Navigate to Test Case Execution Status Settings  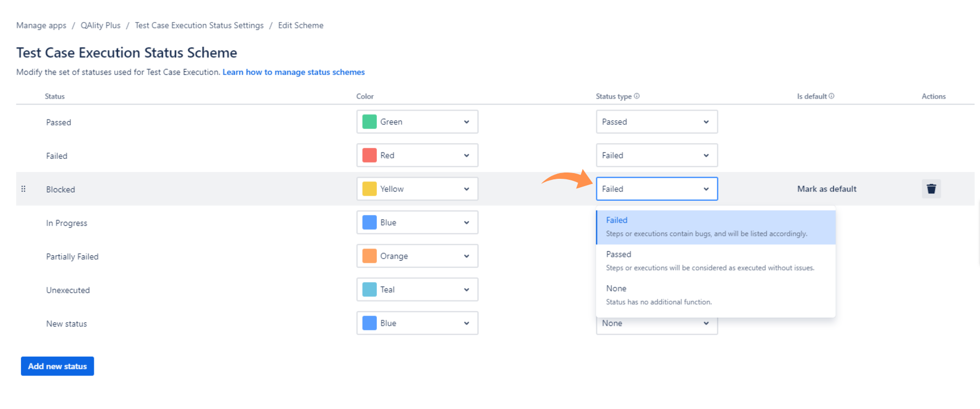click(x=199, y=25)
